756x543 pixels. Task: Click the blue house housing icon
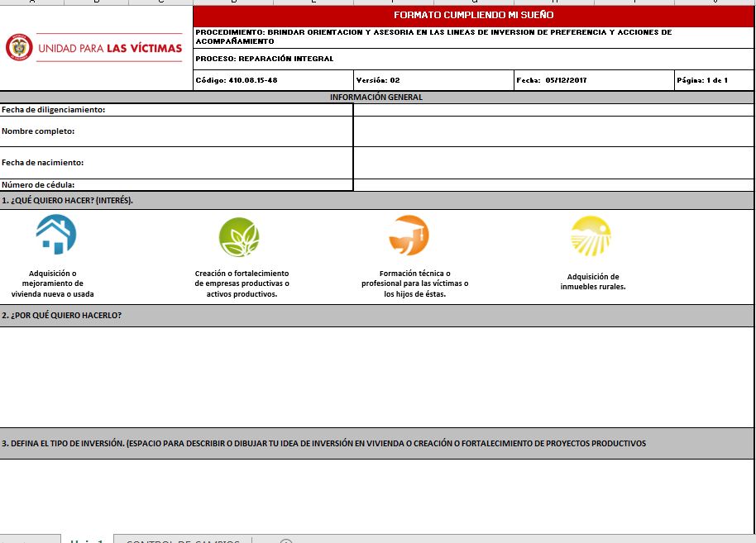click(x=56, y=234)
